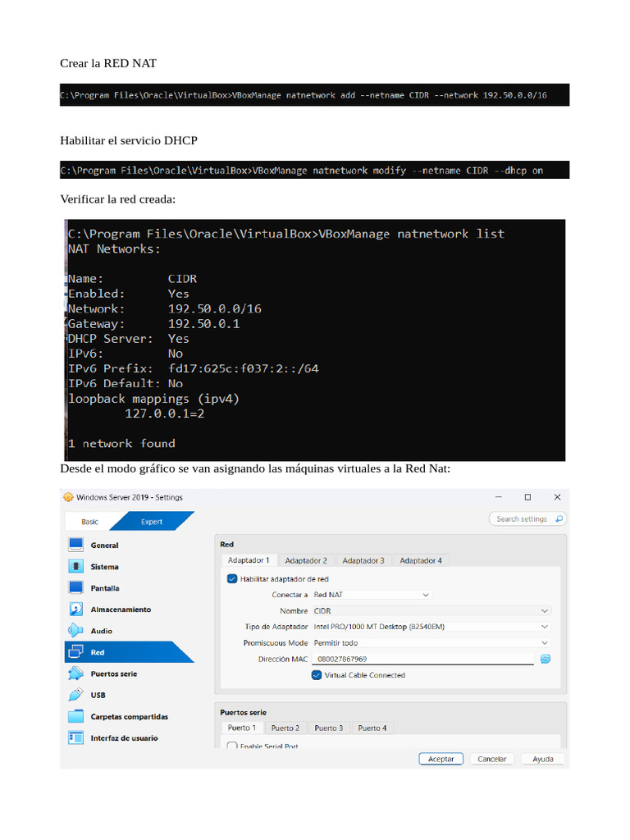Click the Ayuda button
The width and height of the screenshot is (630, 840).
(543, 759)
